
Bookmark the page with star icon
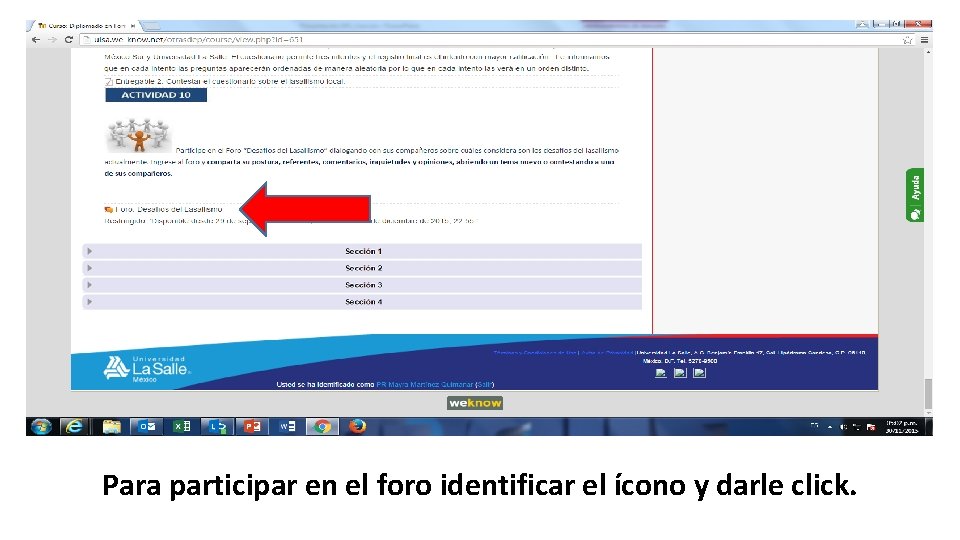coord(907,40)
